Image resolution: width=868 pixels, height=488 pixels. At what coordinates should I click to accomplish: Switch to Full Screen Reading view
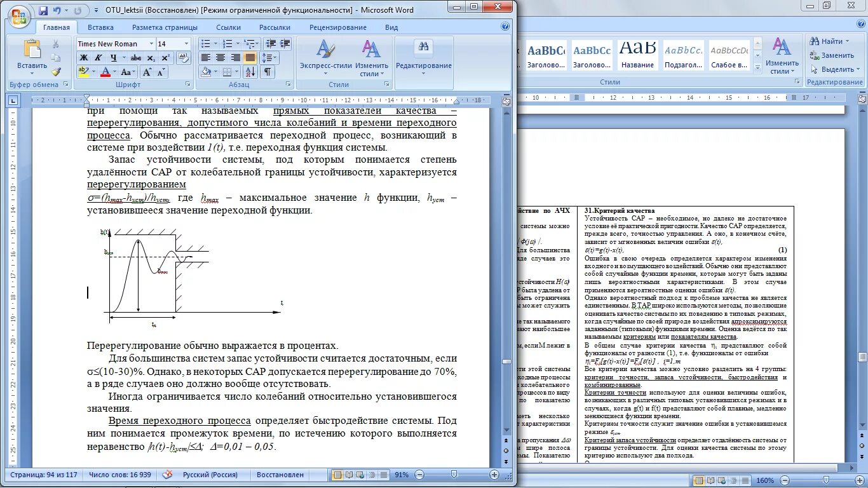[x=348, y=475]
